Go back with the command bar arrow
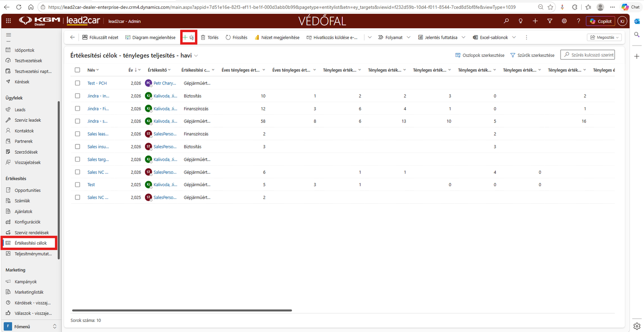This screenshot has width=644, height=332. pyautogui.click(x=72, y=37)
